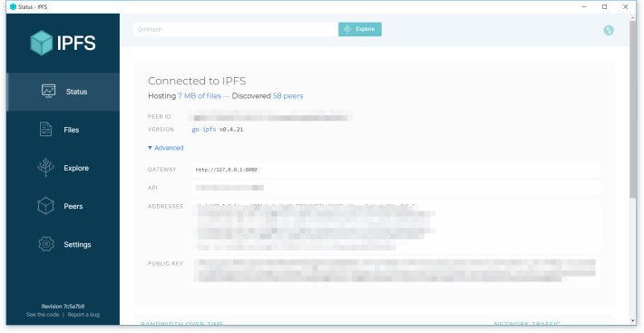Image resolution: width=644 pixels, height=333 pixels.
Task: Open the 58 peers link
Action: coord(288,96)
